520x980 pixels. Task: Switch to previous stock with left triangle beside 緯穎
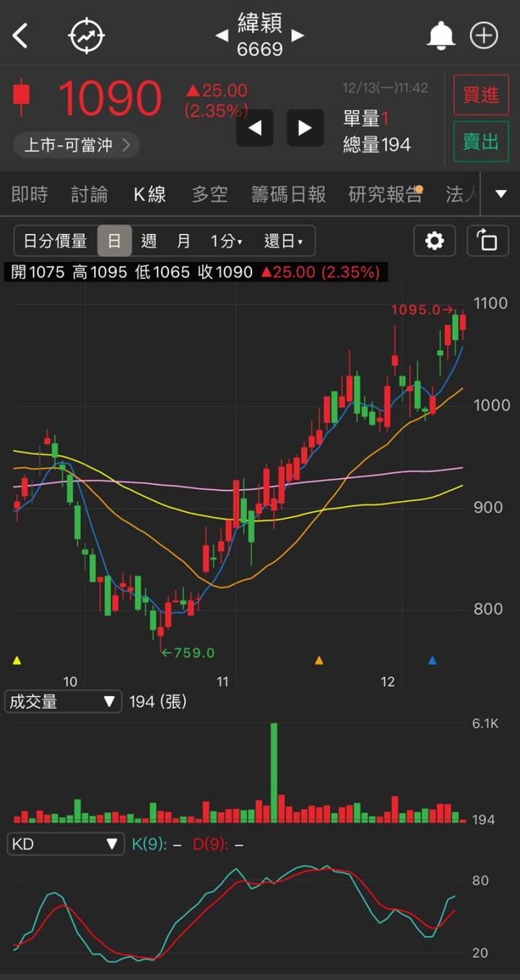[x=222, y=35]
